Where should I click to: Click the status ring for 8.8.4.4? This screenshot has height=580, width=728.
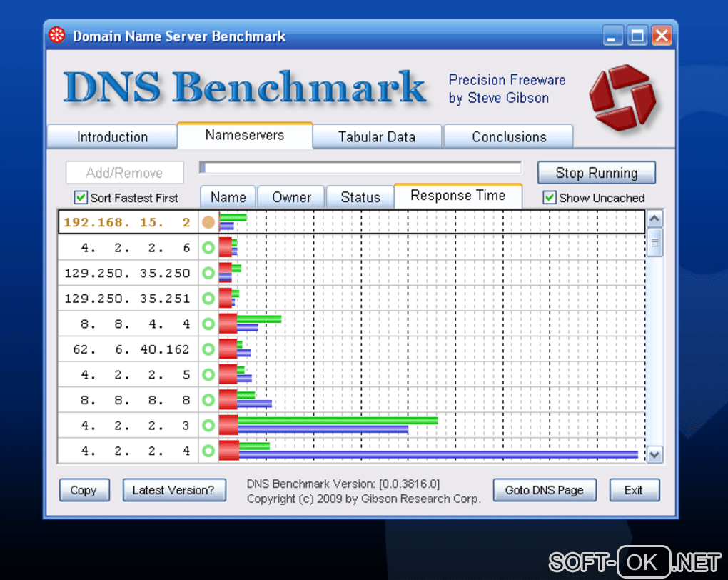[x=208, y=324]
